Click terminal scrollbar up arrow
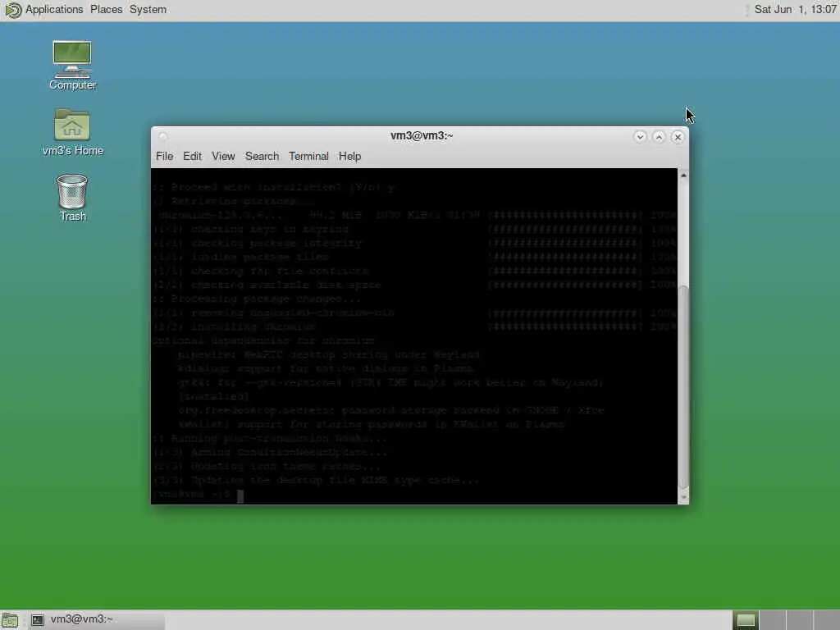Viewport: 840px width, 630px height. pos(683,176)
